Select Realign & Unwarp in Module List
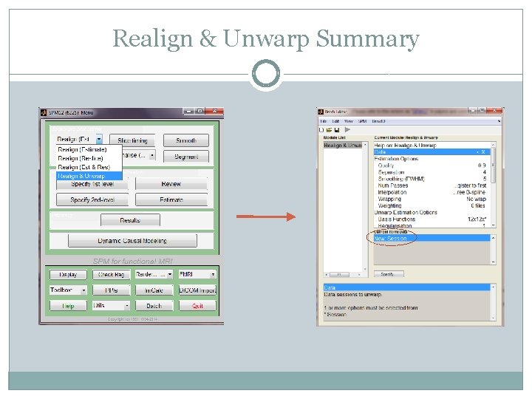This screenshot has height=399, width=532. coord(343,146)
